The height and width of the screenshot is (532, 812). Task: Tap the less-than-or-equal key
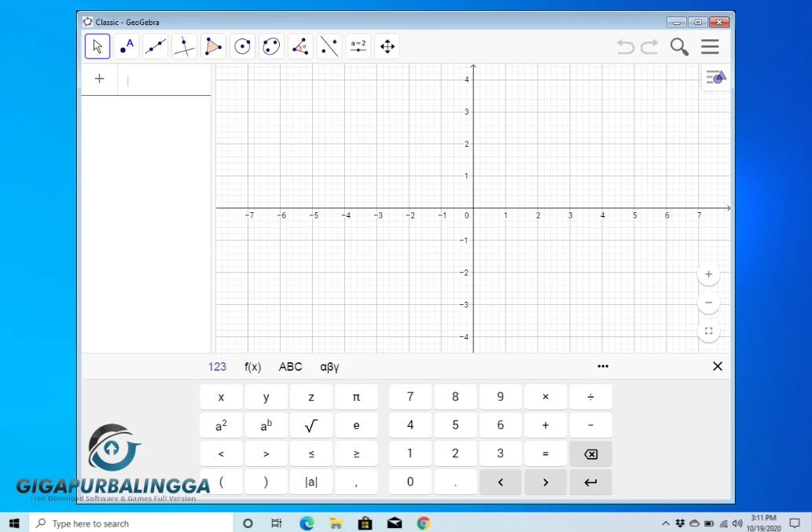coord(311,454)
